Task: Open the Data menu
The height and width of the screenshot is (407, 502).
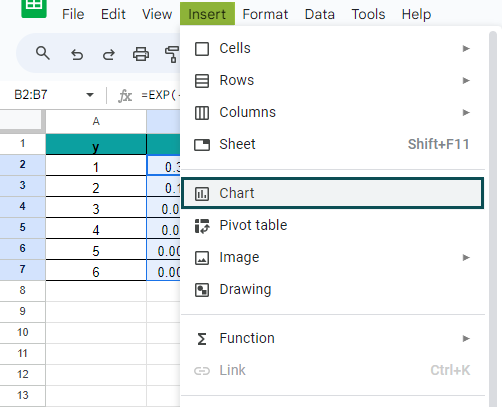Action: [320, 14]
